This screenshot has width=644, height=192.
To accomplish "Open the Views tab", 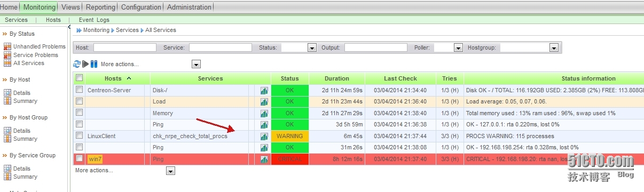I will click(70, 7).
